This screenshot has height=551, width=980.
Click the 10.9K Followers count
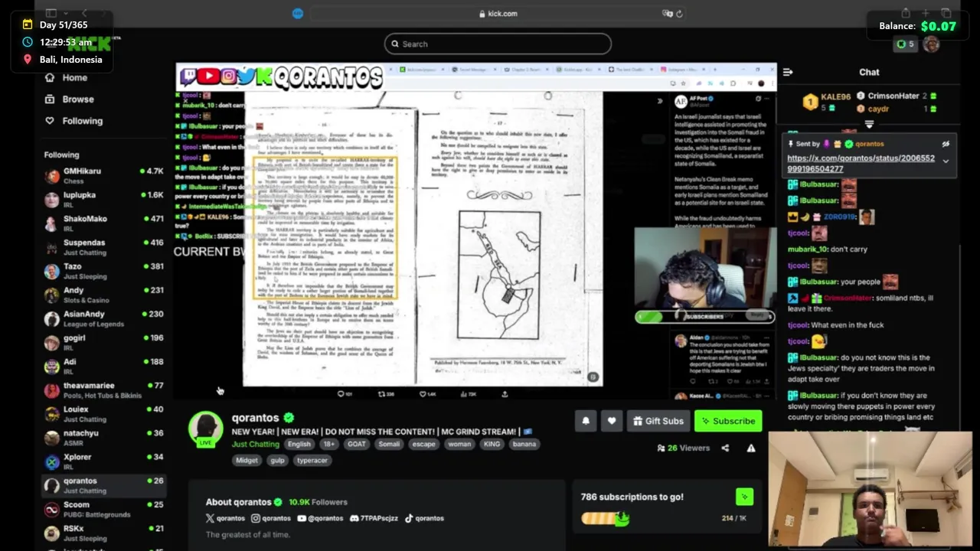pos(318,502)
